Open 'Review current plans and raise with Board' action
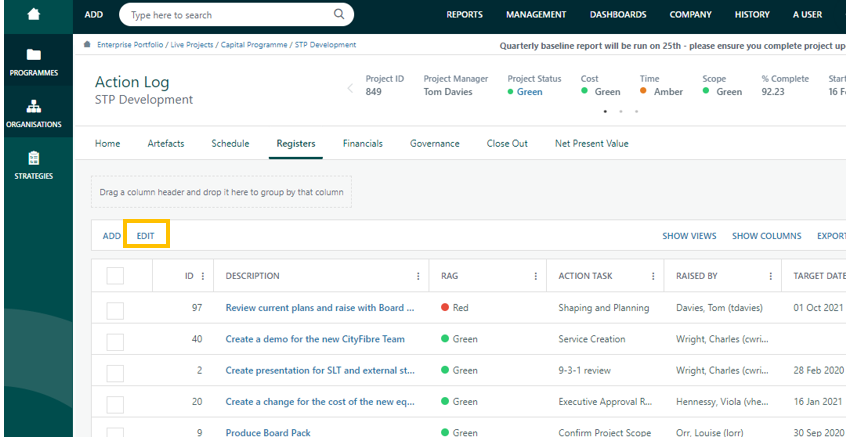 coord(320,307)
